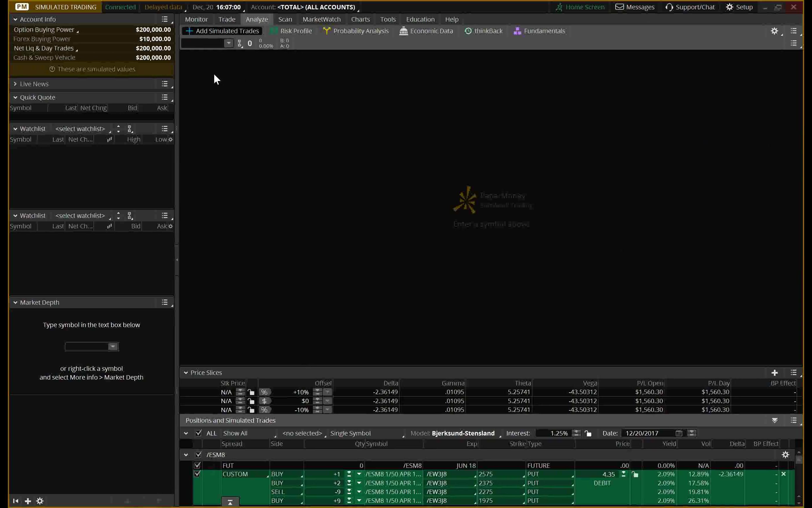This screenshot has height=508, width=812.
Task: Toggle price lock on CUSTOM trade
Action: [635, 475]
